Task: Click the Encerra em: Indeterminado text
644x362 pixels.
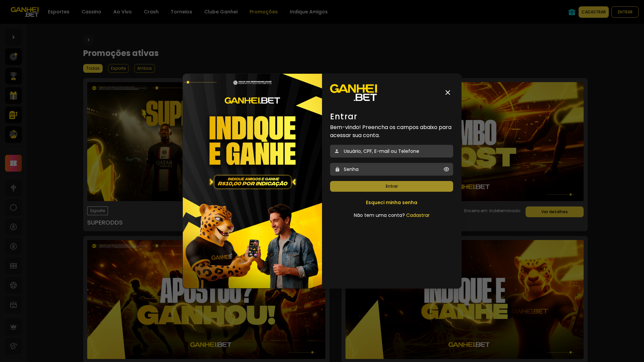Action: pyautogui.click(x=492, y=211)
